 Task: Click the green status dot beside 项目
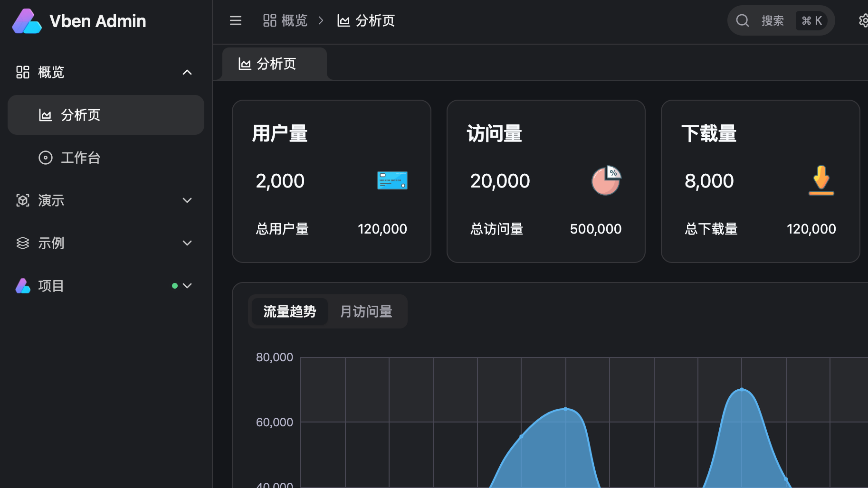(175, 286)
